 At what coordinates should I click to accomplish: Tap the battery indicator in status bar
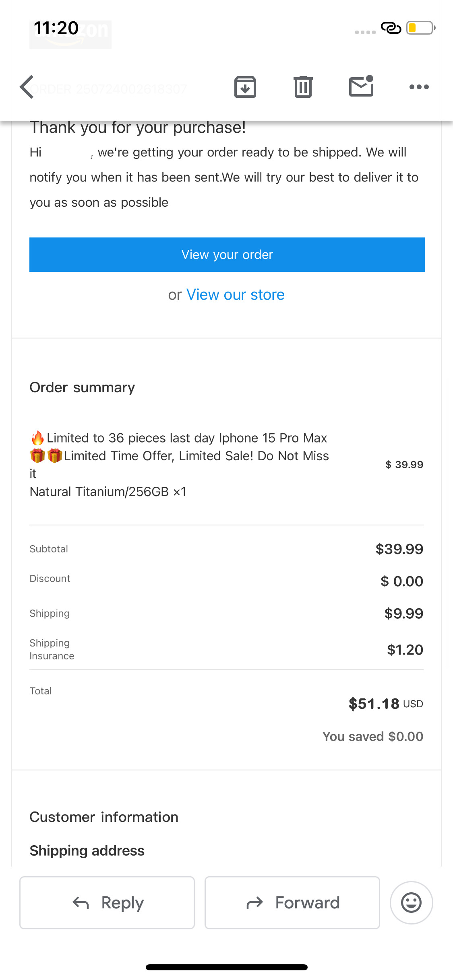420,28
